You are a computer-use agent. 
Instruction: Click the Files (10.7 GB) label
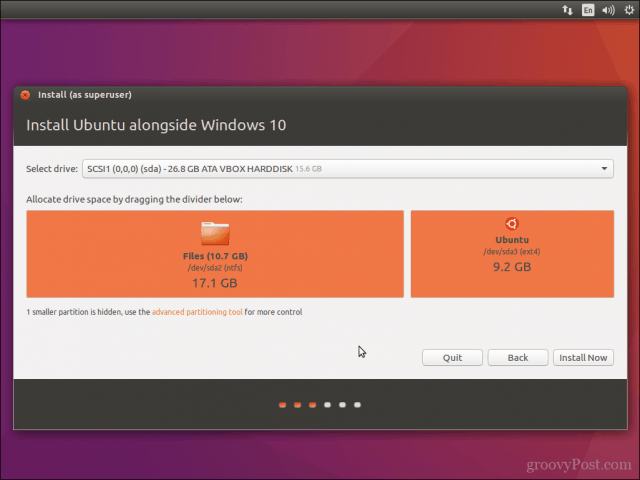coord(215,256)
